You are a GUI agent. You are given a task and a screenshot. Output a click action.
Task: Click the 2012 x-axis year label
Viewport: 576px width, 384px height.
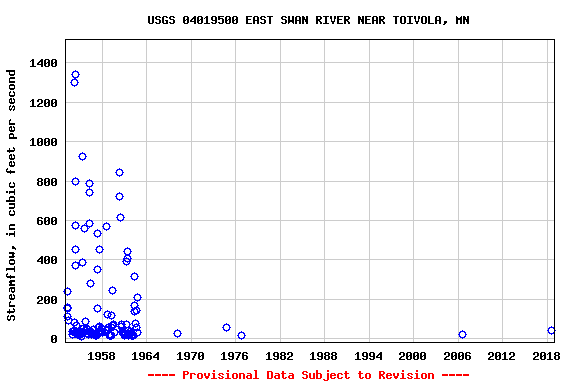click(x=501, y=356)
